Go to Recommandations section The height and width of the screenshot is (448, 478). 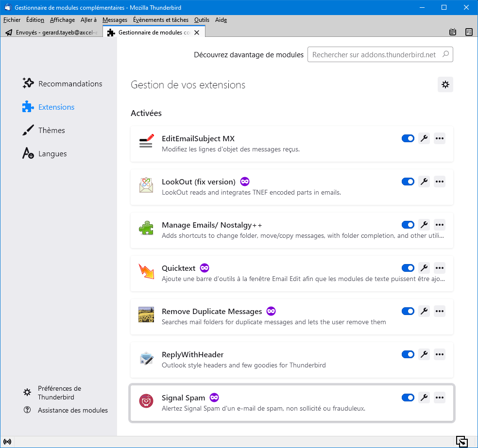pos(63,84)
